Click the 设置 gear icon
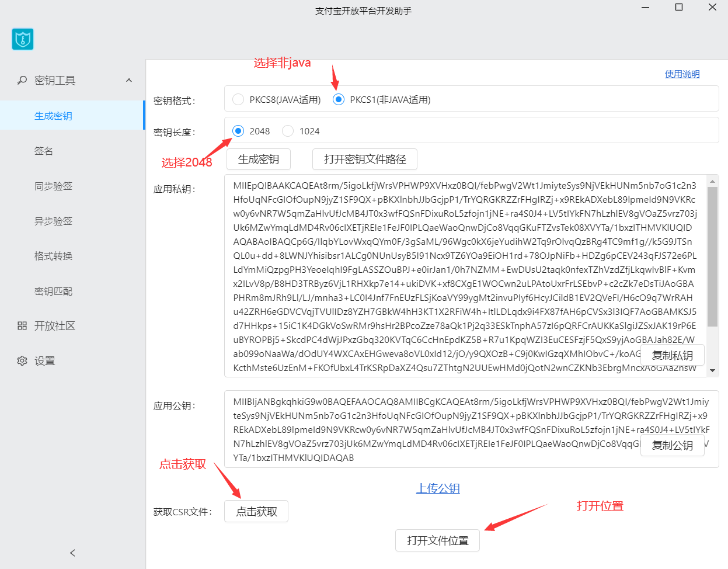The image size is (728, 569). click(x=22, y=360)
